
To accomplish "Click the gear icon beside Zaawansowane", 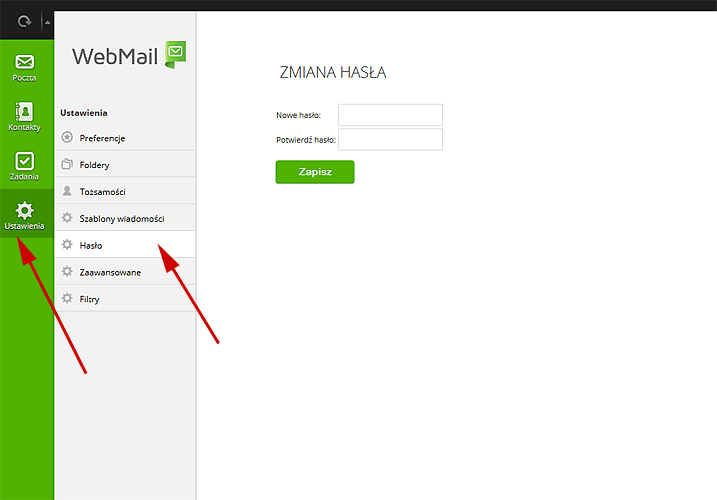I will (67, 271).
